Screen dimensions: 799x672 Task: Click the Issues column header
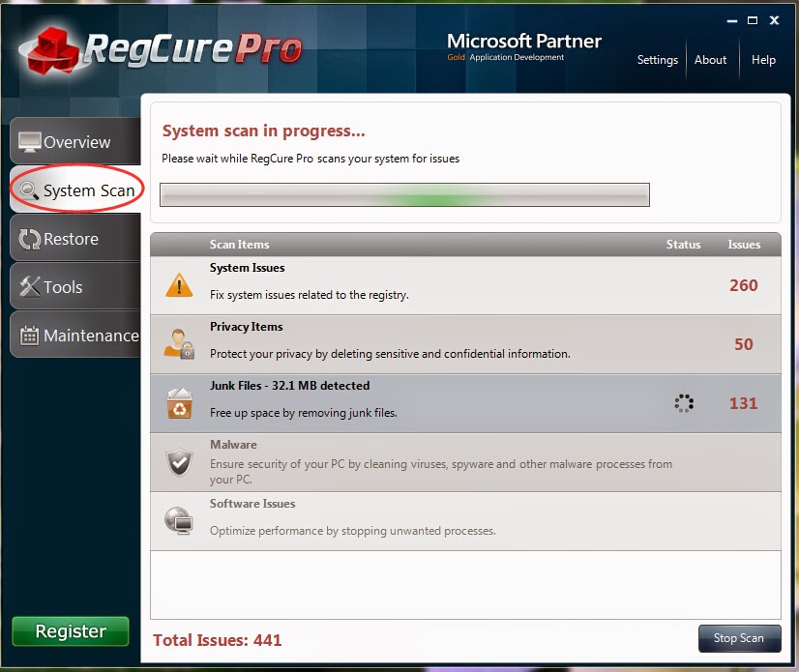[x=744, y=245]
